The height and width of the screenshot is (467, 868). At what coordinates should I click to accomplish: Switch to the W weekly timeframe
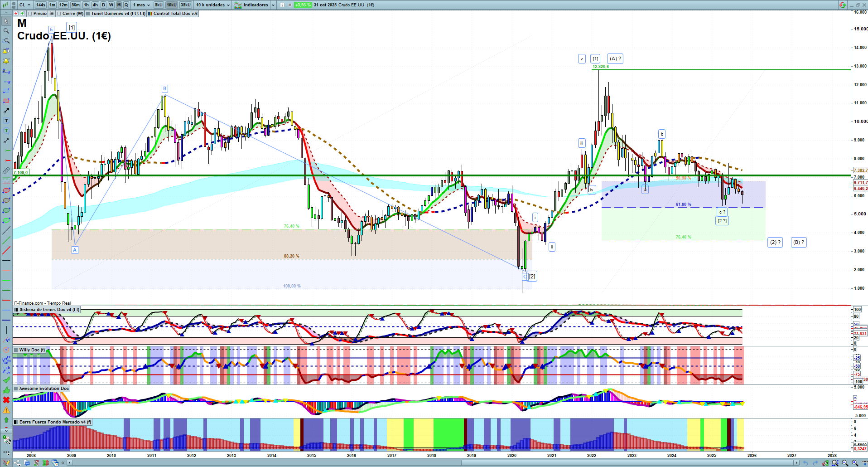point(111,5)
